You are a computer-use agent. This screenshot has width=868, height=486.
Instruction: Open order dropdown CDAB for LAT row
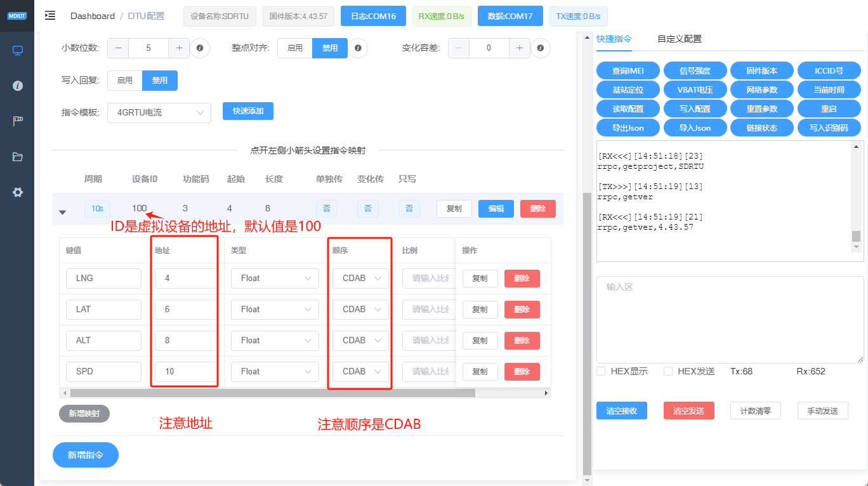pos(360,310)
